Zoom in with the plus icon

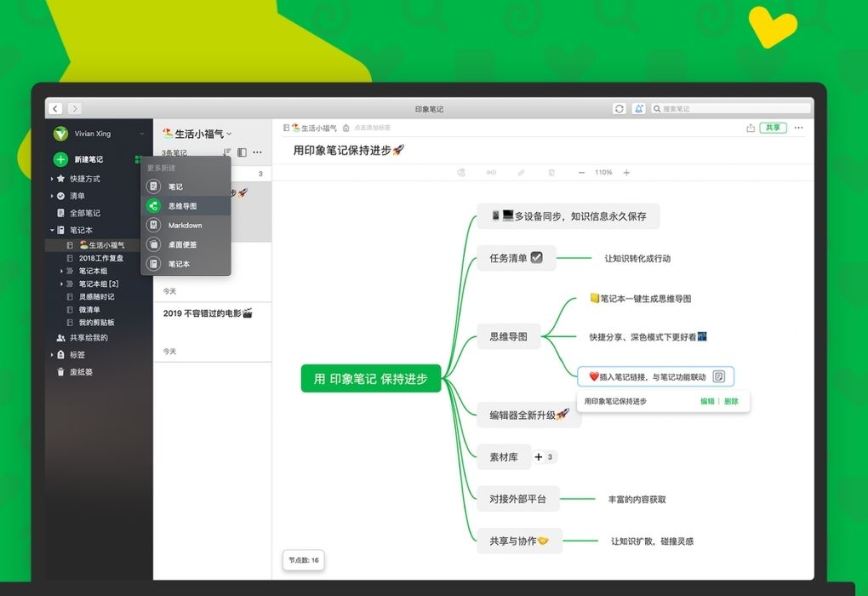pos(626,173)
